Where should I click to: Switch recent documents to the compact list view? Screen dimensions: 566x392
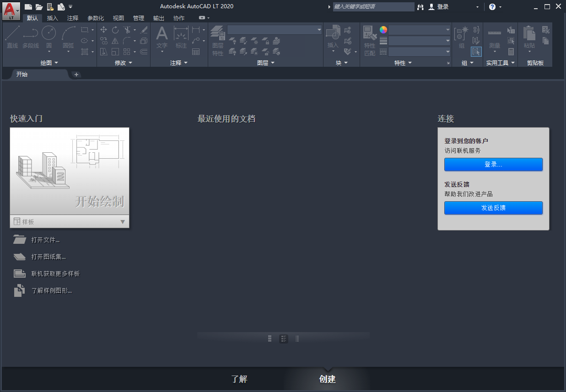point(297,338)
